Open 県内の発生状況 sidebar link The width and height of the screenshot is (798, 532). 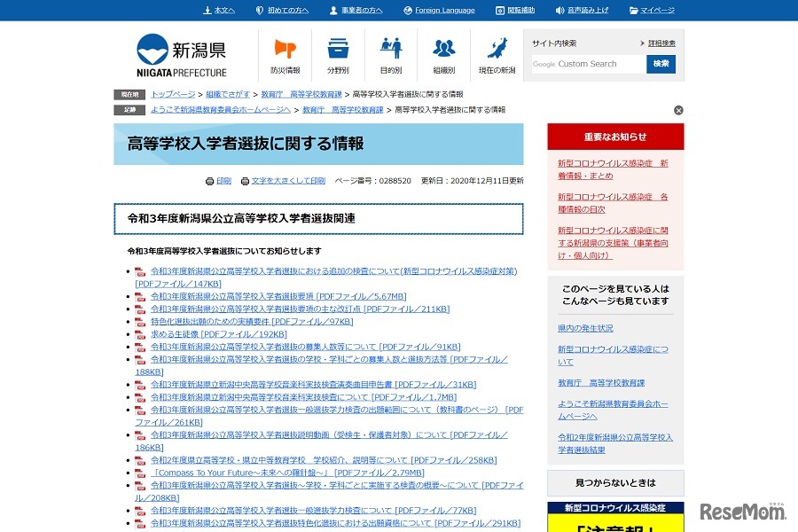(585, 328)
